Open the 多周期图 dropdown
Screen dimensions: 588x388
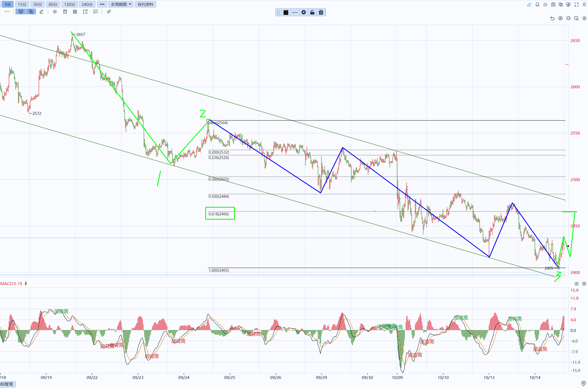[x=121, y=4]
